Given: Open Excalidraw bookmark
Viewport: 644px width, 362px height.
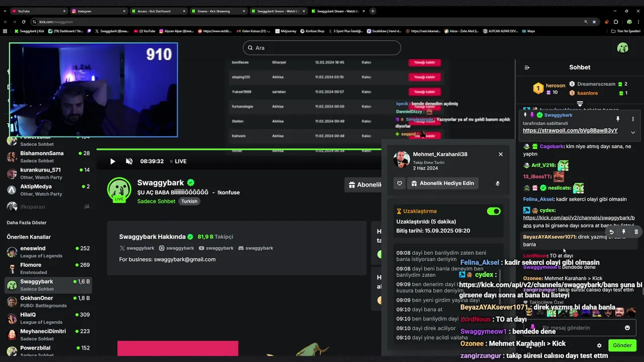Looking at the screenshot, I should pyautogui.click(x=385, y=31).
